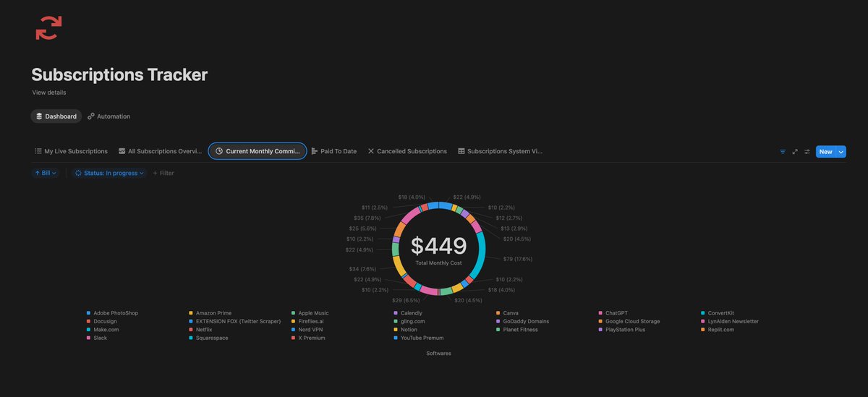This screenshot has height=397, width=868.
Task: Toggle Adobe PhotoShop legend swatch
Action: click(88, 313)
